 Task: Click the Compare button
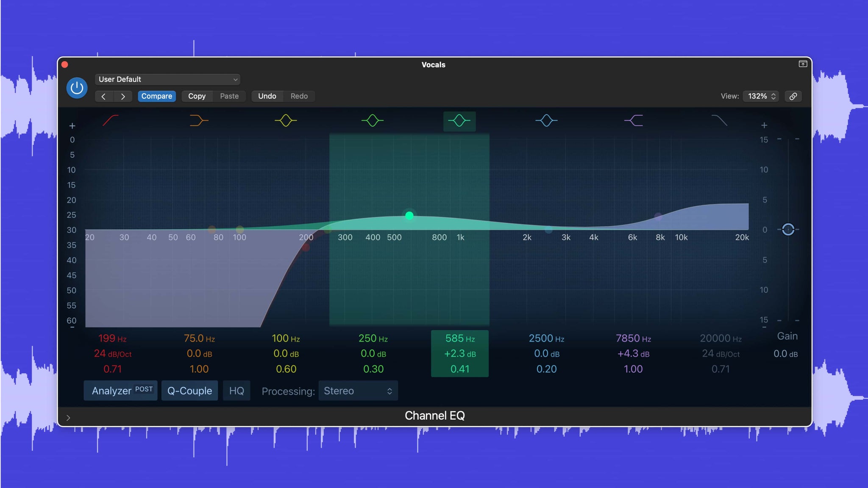point(156,96)
